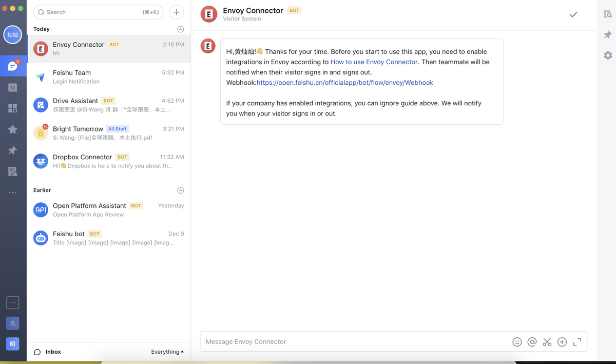
Task: Open the Webhook URL link
Action: 345,83
